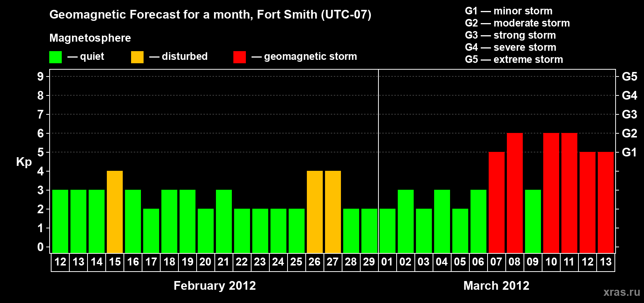Click the date cell 19 in February

(188, 262)
